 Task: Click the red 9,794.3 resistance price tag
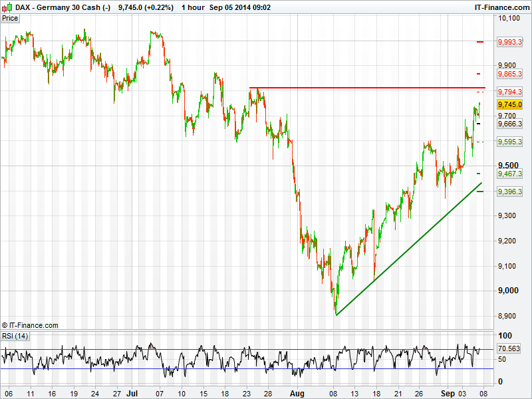coord(510,91)
